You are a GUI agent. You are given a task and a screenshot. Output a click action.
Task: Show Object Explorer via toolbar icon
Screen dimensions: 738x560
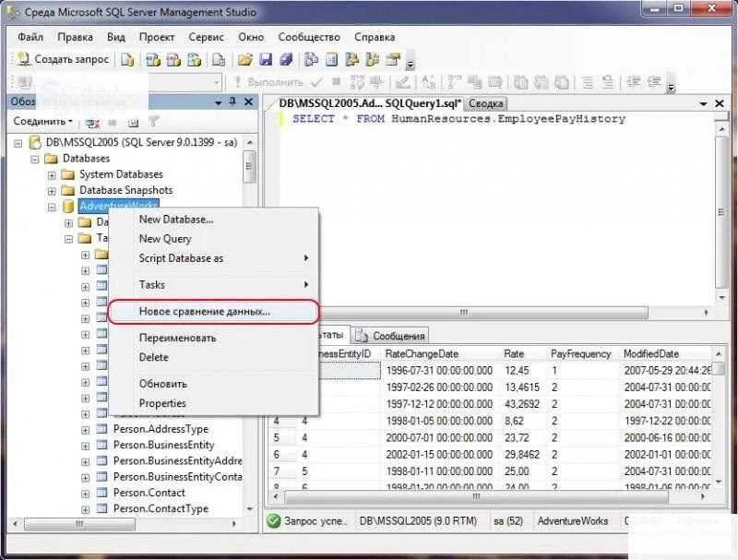(352, 59)
